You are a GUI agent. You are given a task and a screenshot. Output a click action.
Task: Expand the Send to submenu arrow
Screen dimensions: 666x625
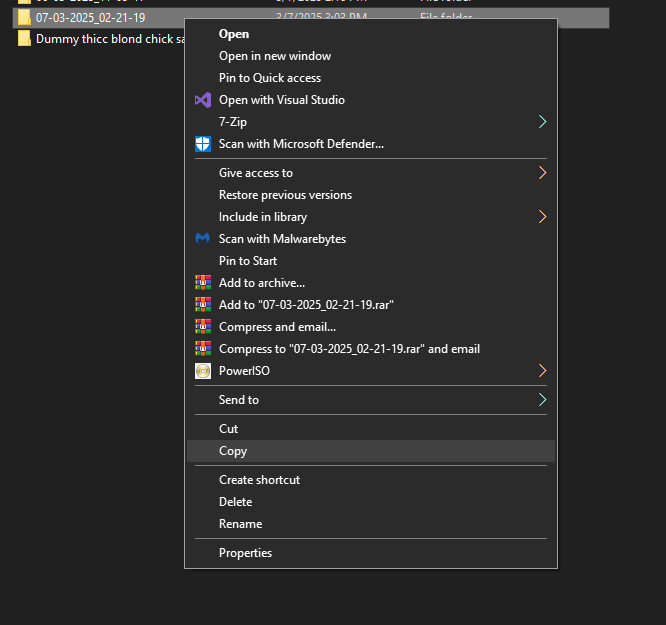click(543, 400)
